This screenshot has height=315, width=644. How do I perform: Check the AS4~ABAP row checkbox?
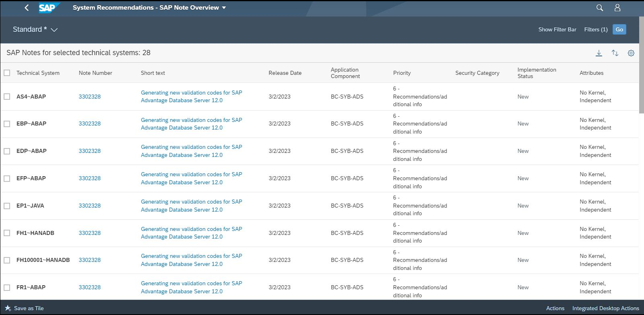click(7, 97)
